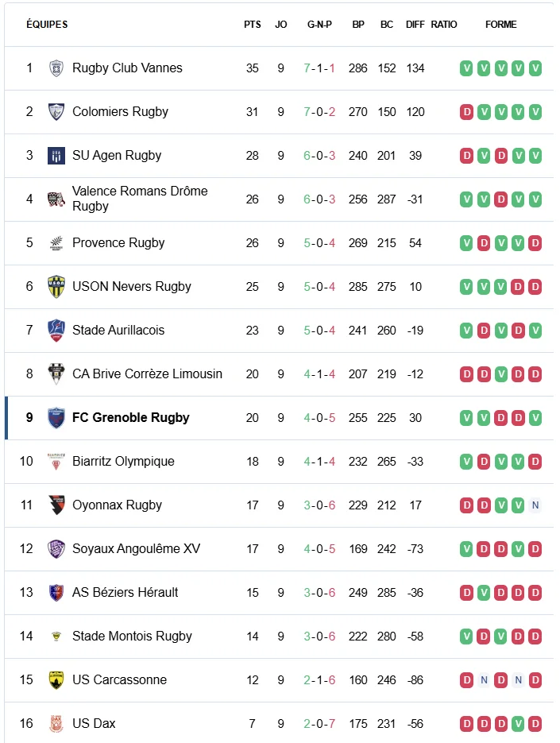560x743 pixels.
Task: Click the Soyaux Angoulême XV logo
Action: [x=56, y=549]
